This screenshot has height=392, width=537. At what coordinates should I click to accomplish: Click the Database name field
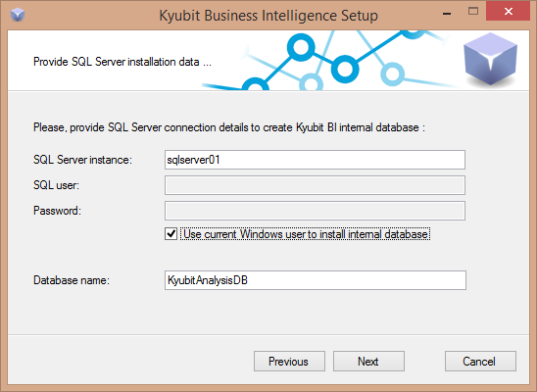click(x=316, y=280)
